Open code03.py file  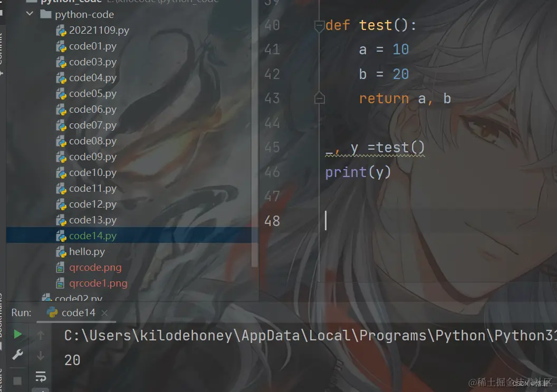click(93, 62)
